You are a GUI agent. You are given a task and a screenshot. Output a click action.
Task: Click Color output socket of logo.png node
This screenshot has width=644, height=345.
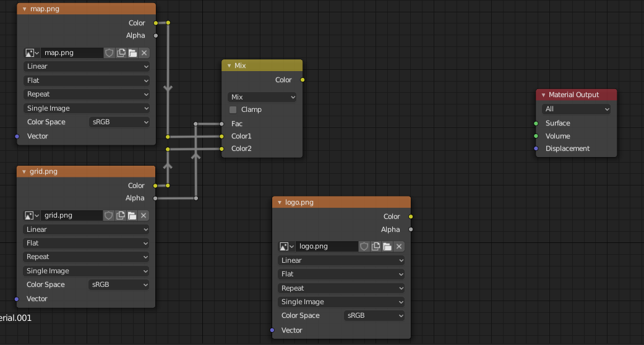411,216
